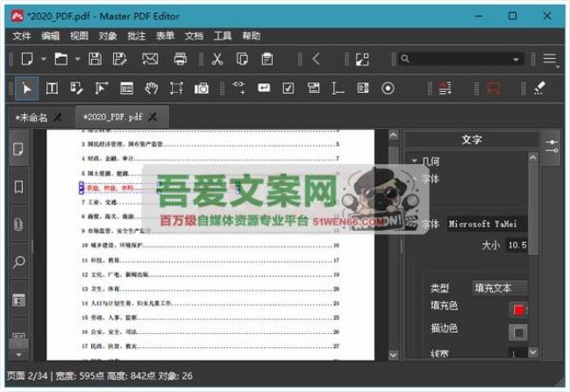Add a radio button form control
Image resolution: width=570 pixels, height=392 pixels.
[388, 89]
